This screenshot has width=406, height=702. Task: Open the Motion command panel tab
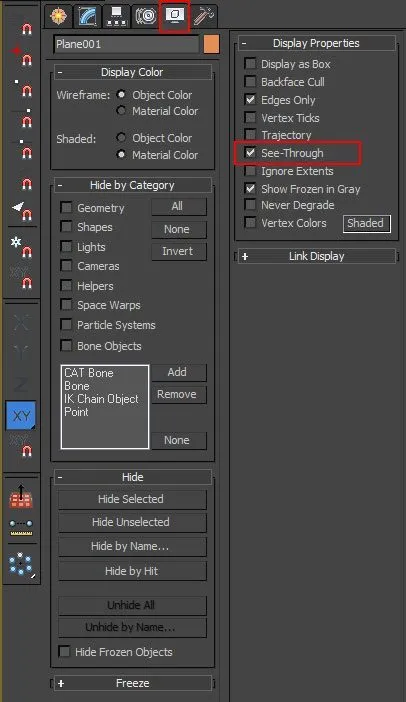click(145, 16)
